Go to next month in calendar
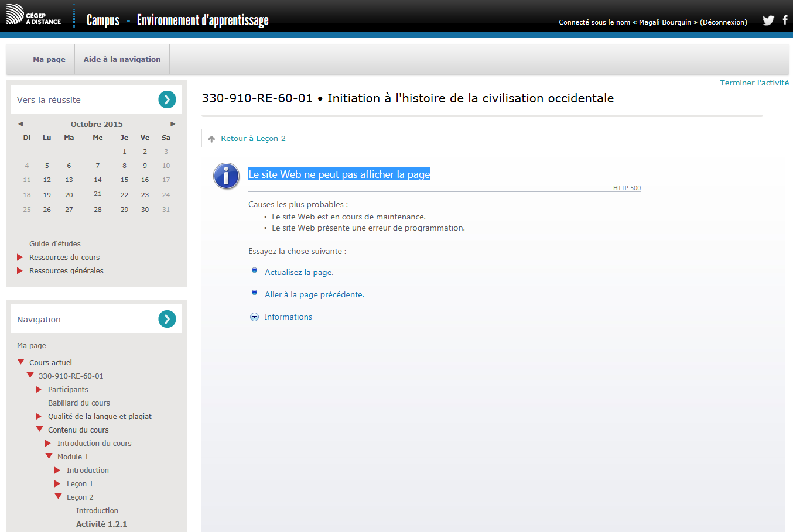Image resolution: width=793 pixels, height=532 pixels. [x=173, y=124]
